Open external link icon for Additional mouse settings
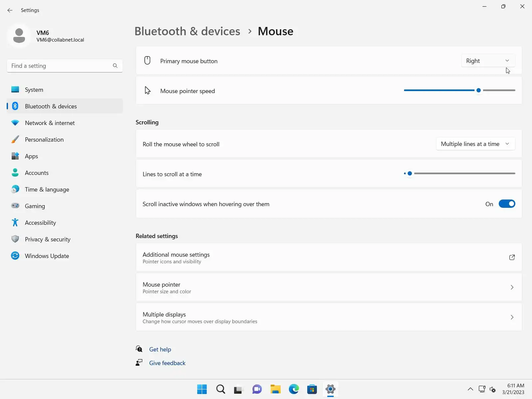 pos(512,257)
